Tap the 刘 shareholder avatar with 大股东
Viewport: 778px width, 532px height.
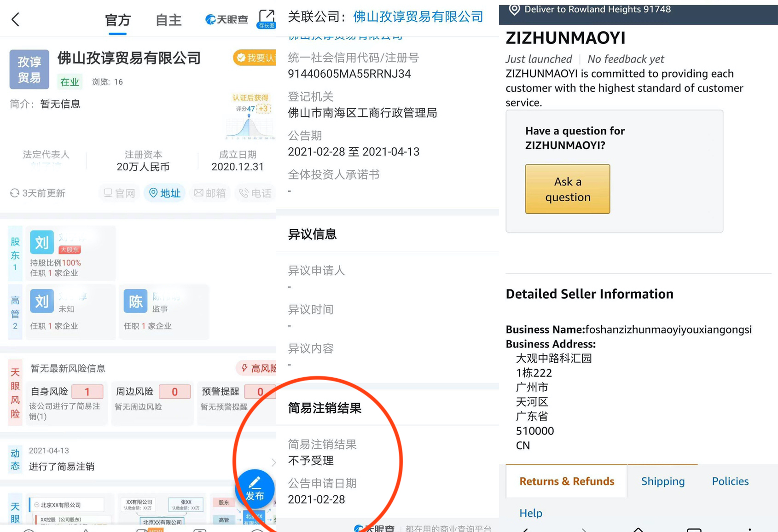point(42,242)
